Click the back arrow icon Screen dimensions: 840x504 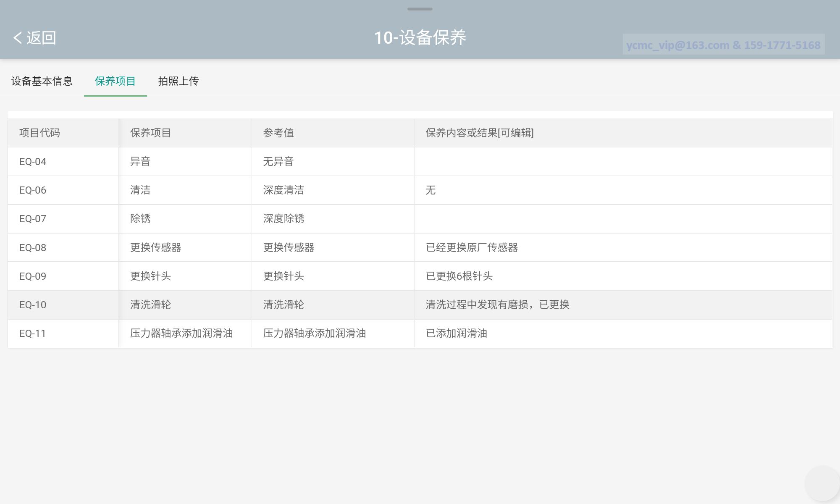pos(17,38)
